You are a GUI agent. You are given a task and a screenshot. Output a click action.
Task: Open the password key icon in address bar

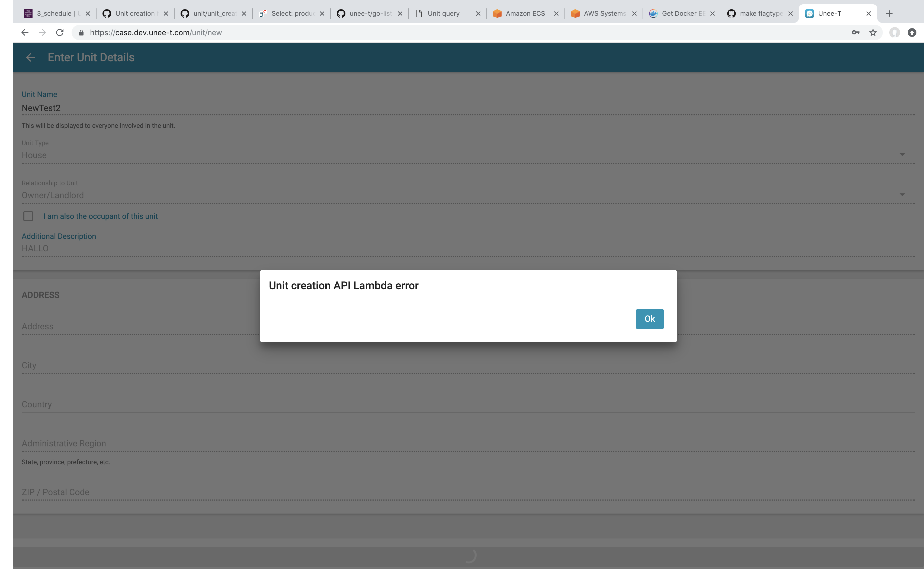pyautogui.click(x=855, y=32)
